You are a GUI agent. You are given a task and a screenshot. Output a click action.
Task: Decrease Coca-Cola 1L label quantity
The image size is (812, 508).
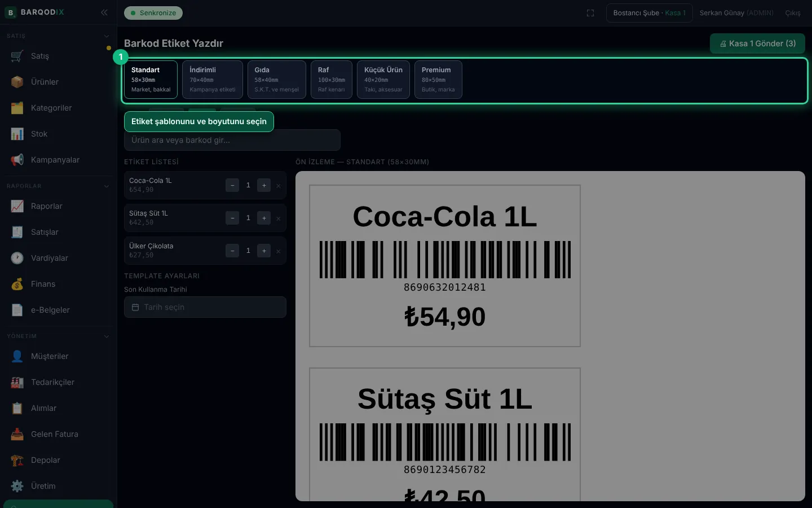232,185
